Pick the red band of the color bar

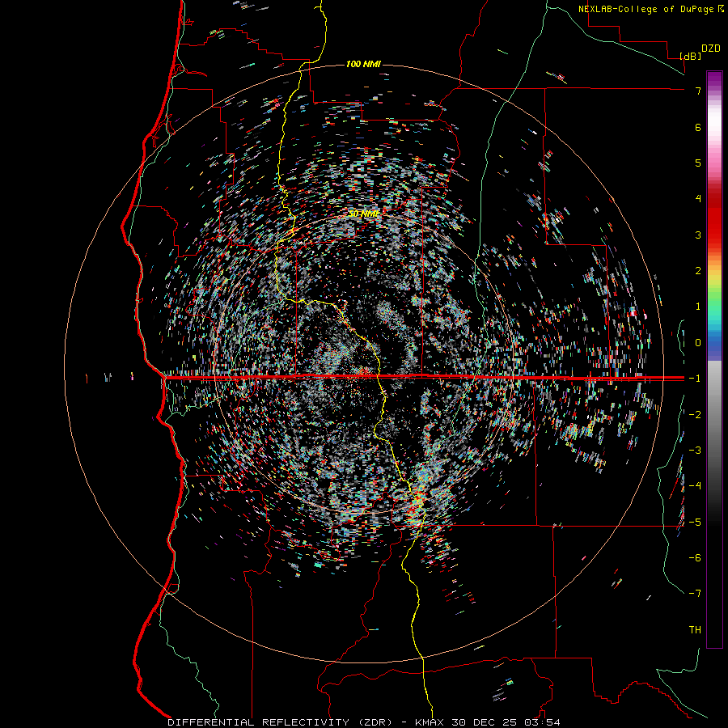(x=714, y=218)
